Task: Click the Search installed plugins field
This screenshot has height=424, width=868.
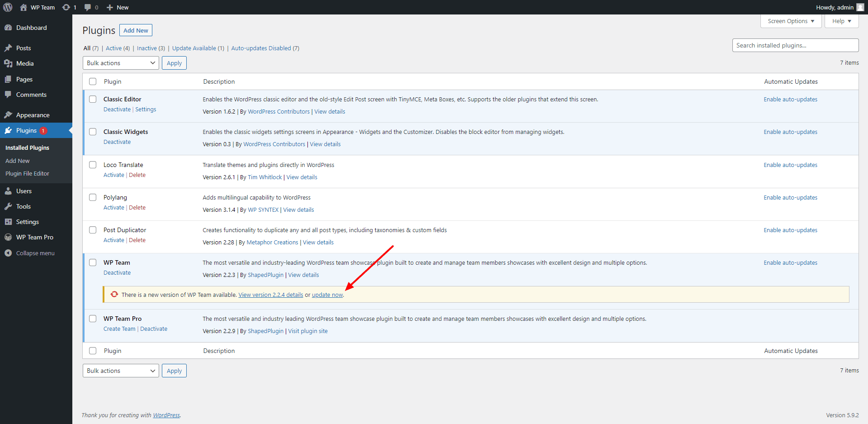Action: point(795,45)
